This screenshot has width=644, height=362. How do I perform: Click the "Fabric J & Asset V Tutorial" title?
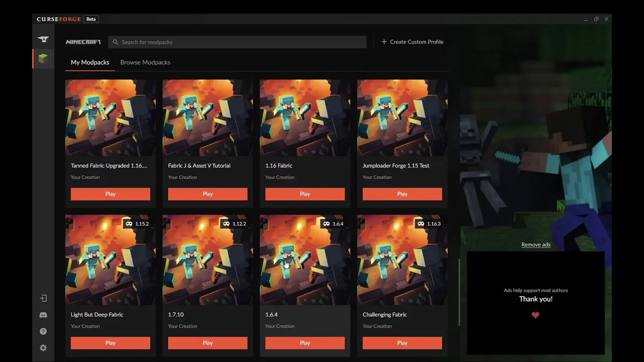(199, 165)
